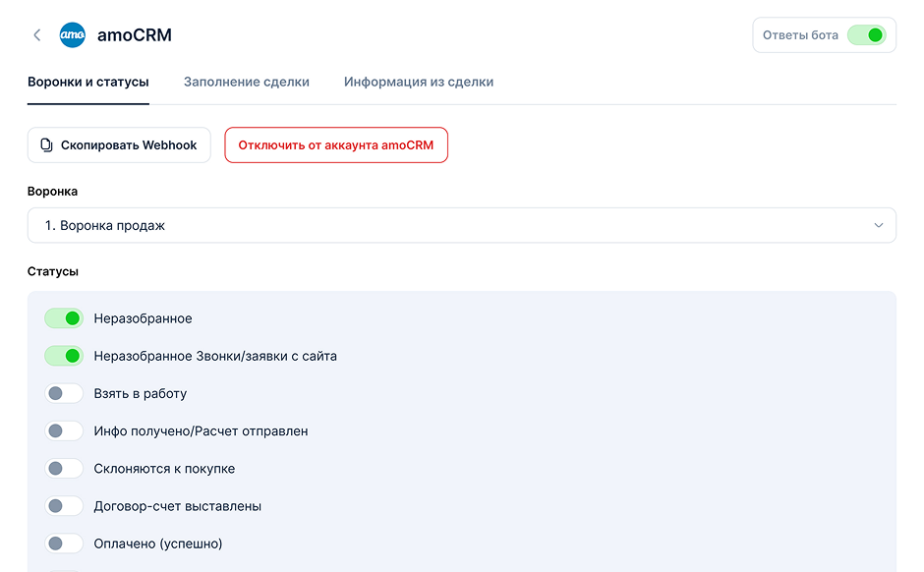Image resolution: width=924 pixels, height=572 pixels.
Task: Click the Воронка field label
Action: (52, 192)
